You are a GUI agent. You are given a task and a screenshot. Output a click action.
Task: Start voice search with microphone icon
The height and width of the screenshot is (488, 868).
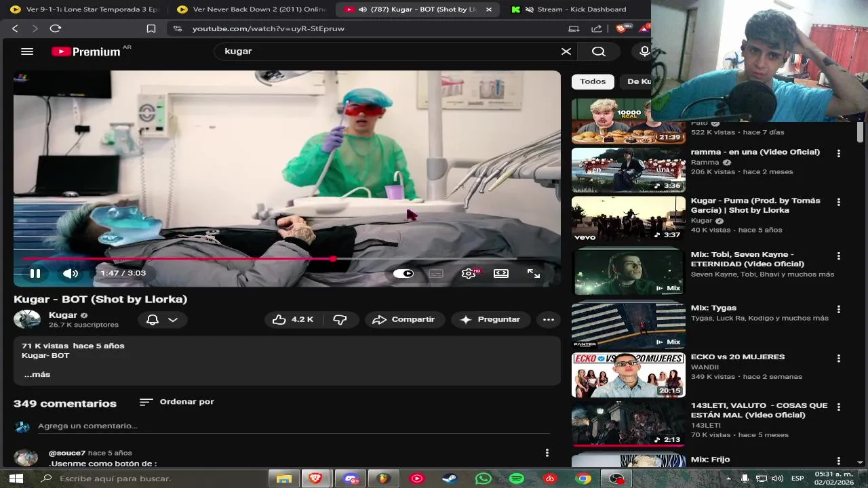[644, 52]
